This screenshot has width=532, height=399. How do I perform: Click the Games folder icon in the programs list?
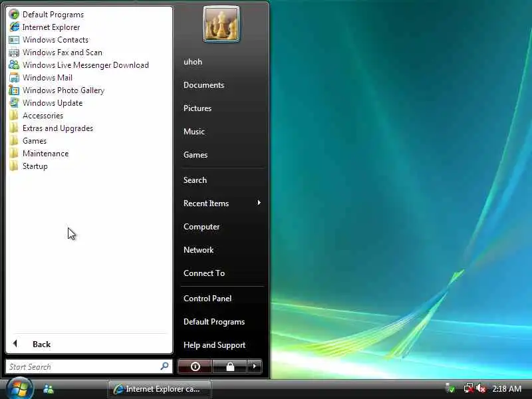(14, 140)
